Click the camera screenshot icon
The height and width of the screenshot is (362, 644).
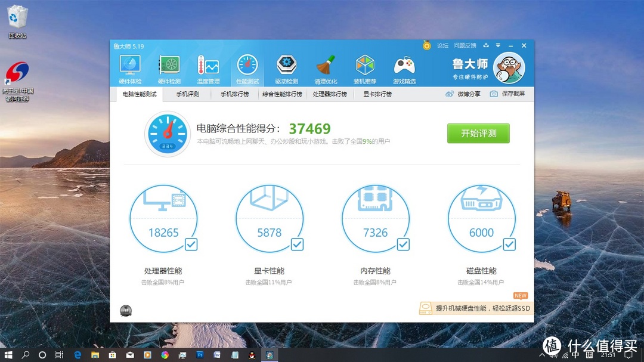pyautogui.click(x=494, y=94)
